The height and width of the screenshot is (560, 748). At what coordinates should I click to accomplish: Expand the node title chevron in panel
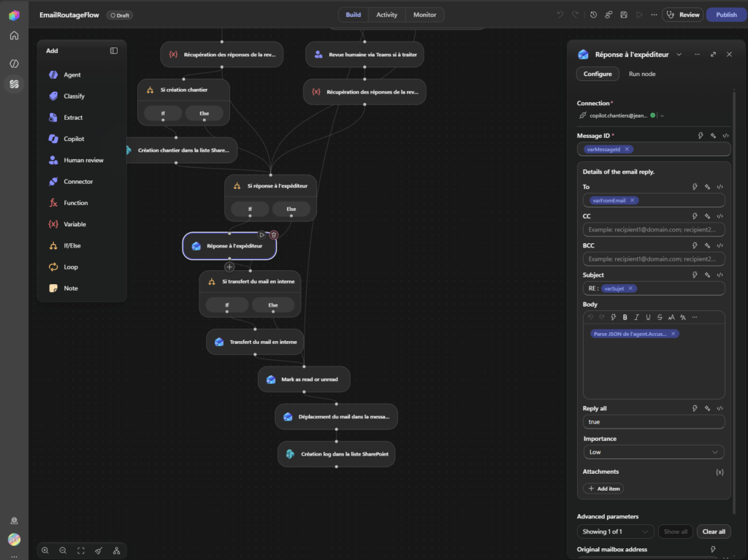(679, 54)
